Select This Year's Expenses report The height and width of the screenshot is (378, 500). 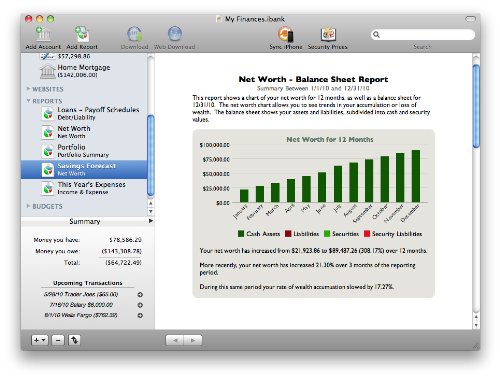[x=84, y=188]
